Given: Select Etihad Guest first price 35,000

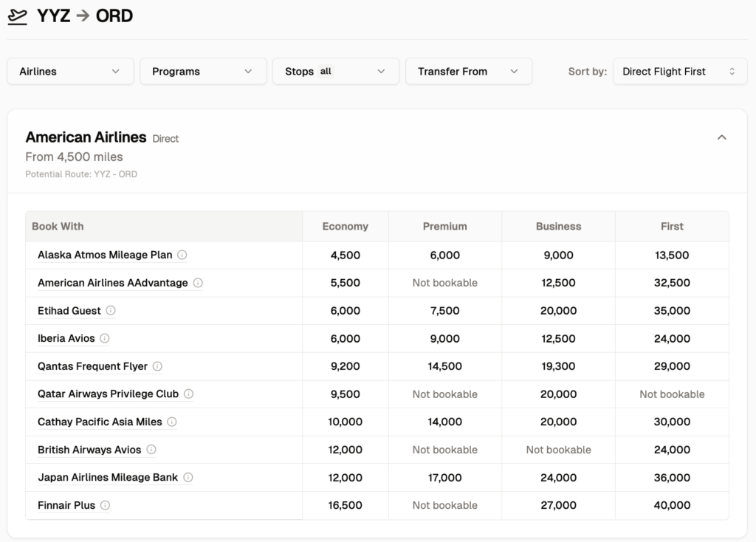Looking at the screenshot, I should pos(672,311).
